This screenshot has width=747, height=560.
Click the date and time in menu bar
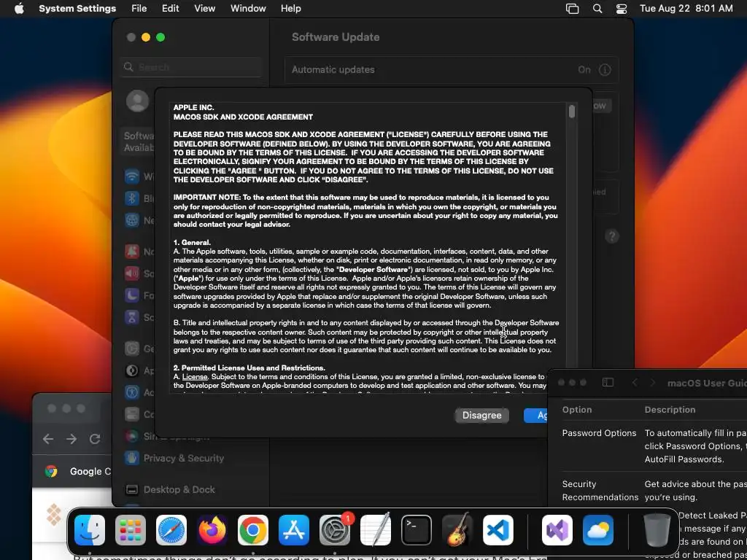click(686, 9)
